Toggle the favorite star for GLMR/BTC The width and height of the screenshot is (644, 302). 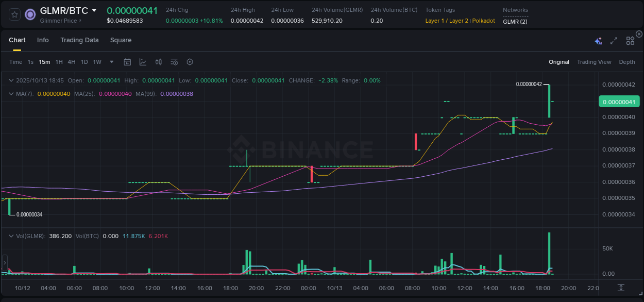14,14
